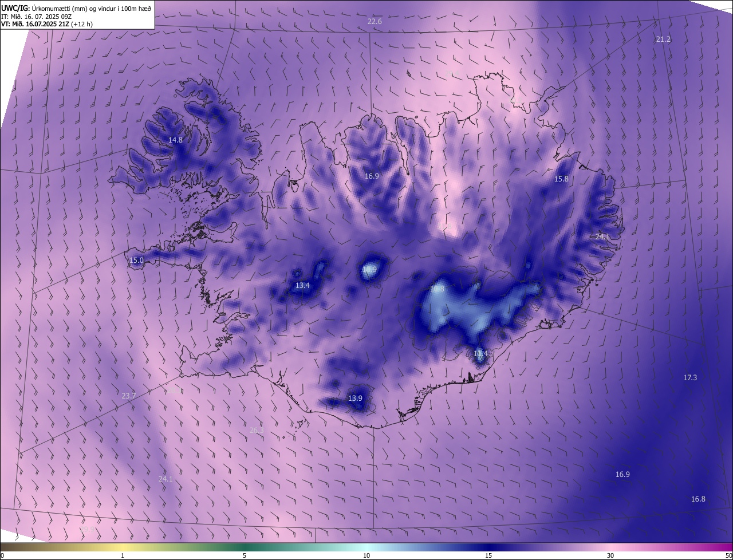Click the 'IT: Mið. 16. 07. 2025 09Z' line
Screen dimensions: 733x560
point(36,16)
